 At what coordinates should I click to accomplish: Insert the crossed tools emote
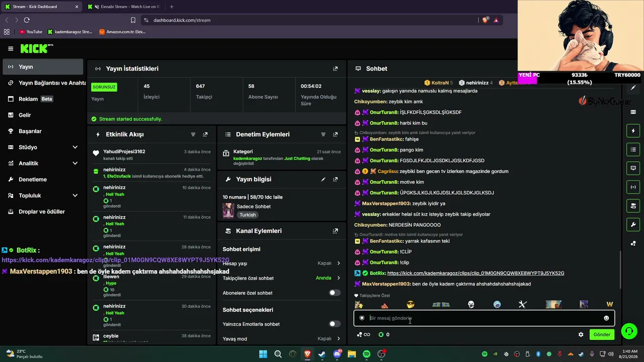point(522,304)
